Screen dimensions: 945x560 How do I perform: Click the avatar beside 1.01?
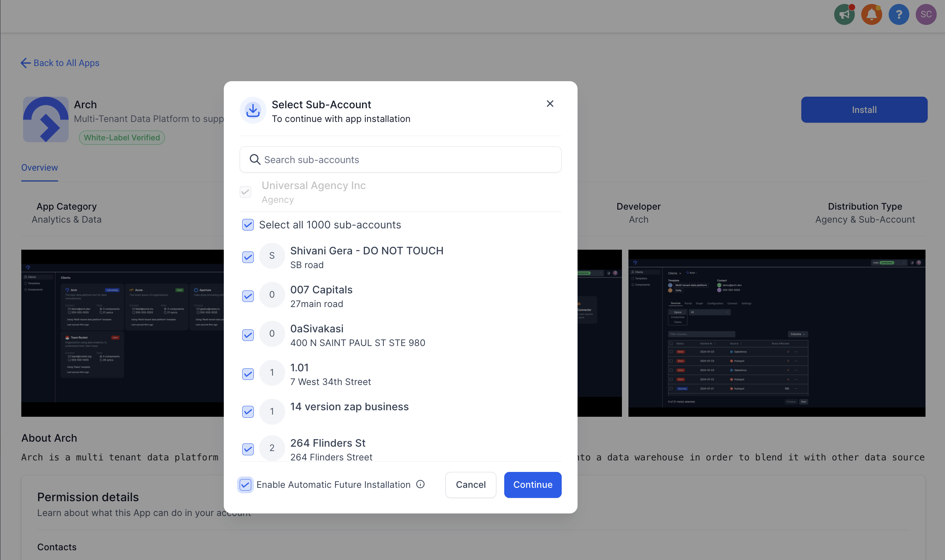(x=272, y=372)
